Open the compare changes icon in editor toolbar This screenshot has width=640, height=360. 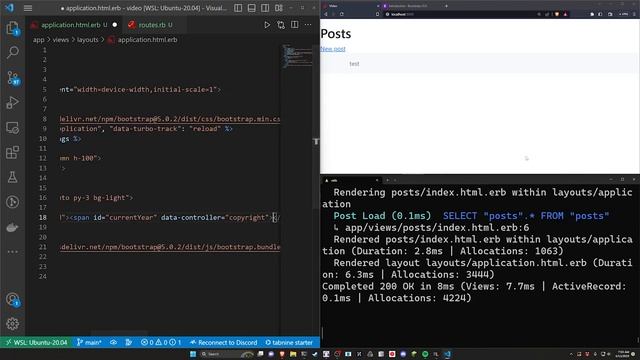pos(281,25)
